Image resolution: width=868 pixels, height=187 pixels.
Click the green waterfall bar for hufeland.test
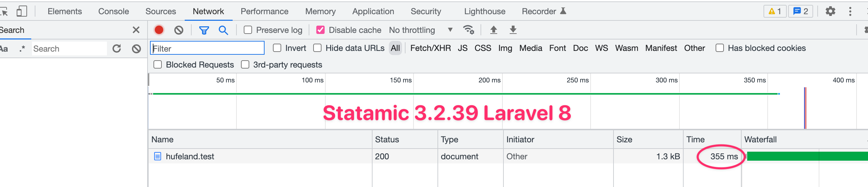click(x=807, y=157)
